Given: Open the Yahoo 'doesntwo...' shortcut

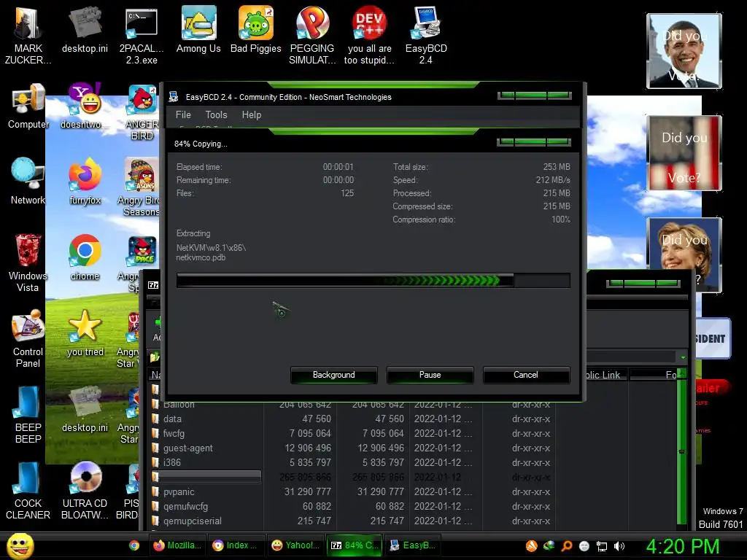Looking at the screenshot, I should tap(85, 106).
